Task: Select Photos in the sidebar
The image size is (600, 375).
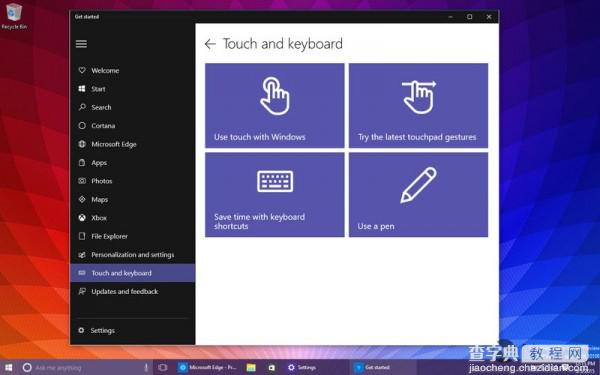Action: [x=133, y=181]
